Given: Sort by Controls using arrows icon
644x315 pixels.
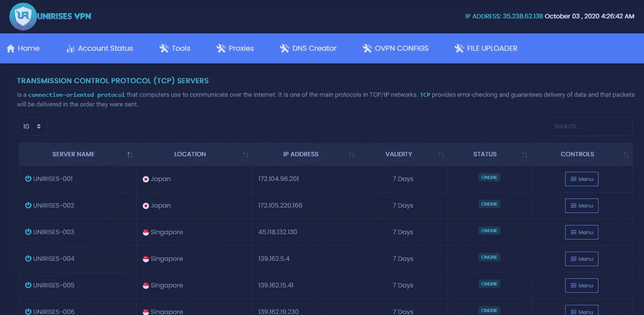Looking at the screenshot, I should pos(626,155).
